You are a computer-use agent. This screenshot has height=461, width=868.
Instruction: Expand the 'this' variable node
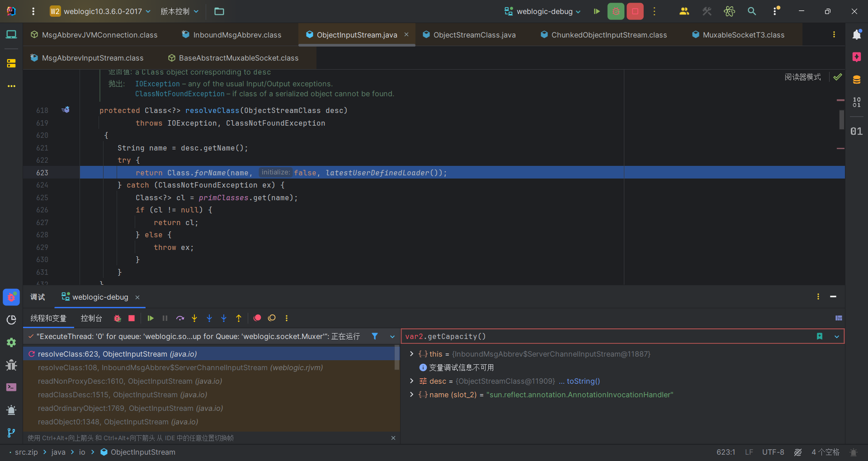[x=411, y=354]
